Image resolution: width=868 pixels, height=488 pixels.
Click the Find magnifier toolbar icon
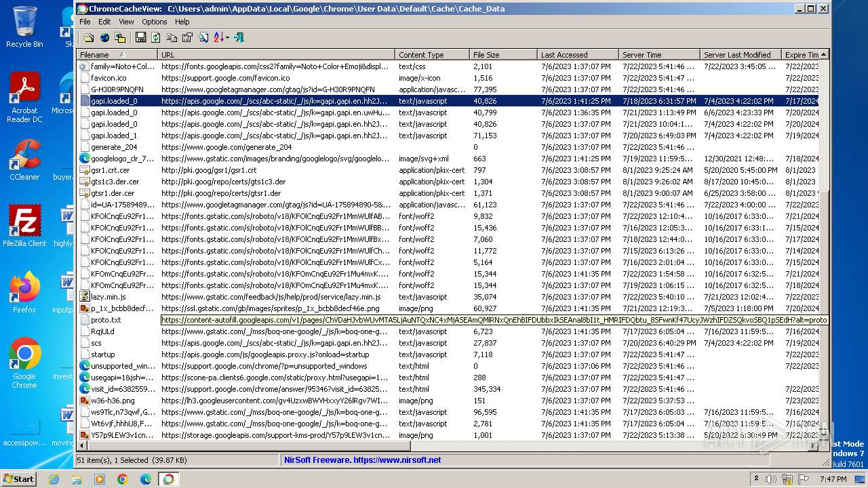pos(203,37)
